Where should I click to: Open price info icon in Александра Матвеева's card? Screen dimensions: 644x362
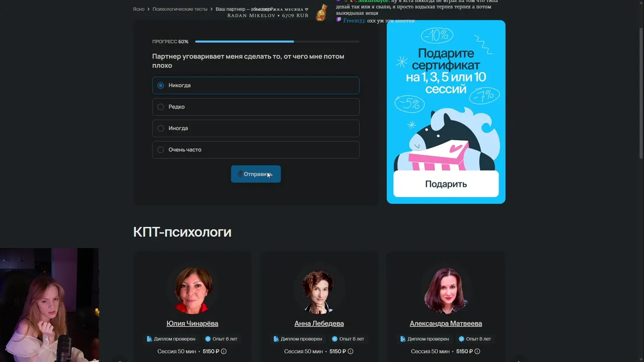[x=477, y=351]
